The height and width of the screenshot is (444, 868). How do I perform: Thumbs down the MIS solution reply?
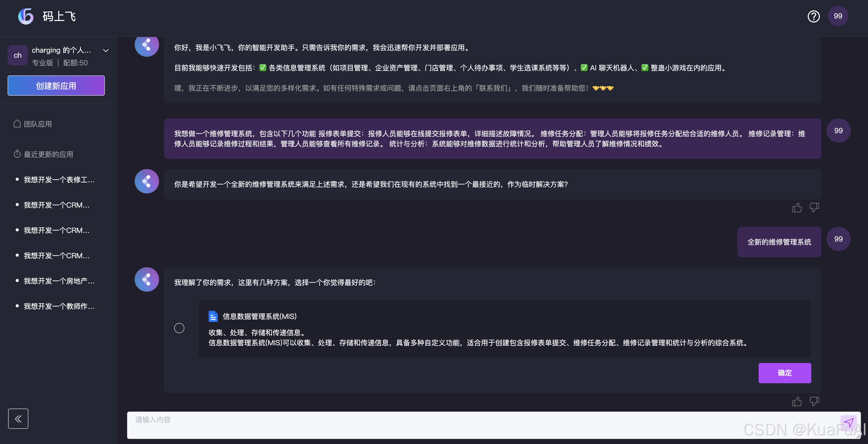pos(814,401)
